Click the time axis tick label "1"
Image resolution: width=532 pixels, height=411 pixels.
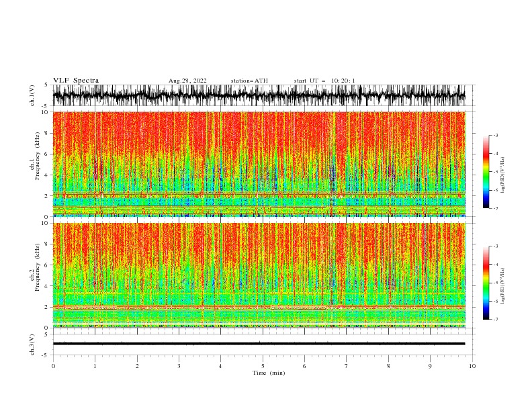point(95,366)
